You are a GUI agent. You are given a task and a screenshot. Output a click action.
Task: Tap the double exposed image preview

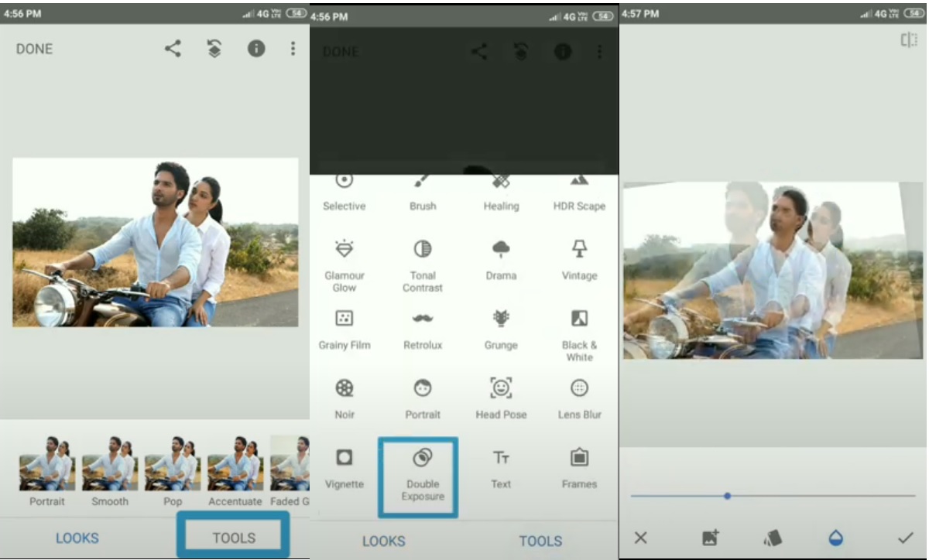(773, 271)
